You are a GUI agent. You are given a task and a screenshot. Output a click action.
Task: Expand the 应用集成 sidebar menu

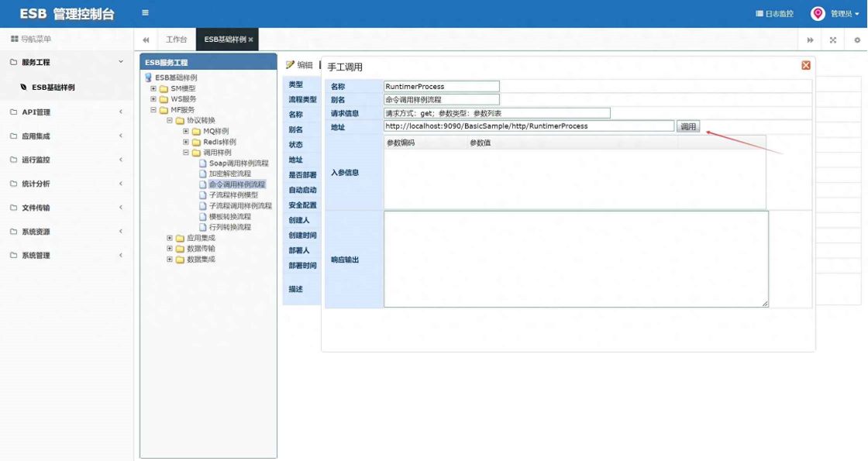[67, 136]
